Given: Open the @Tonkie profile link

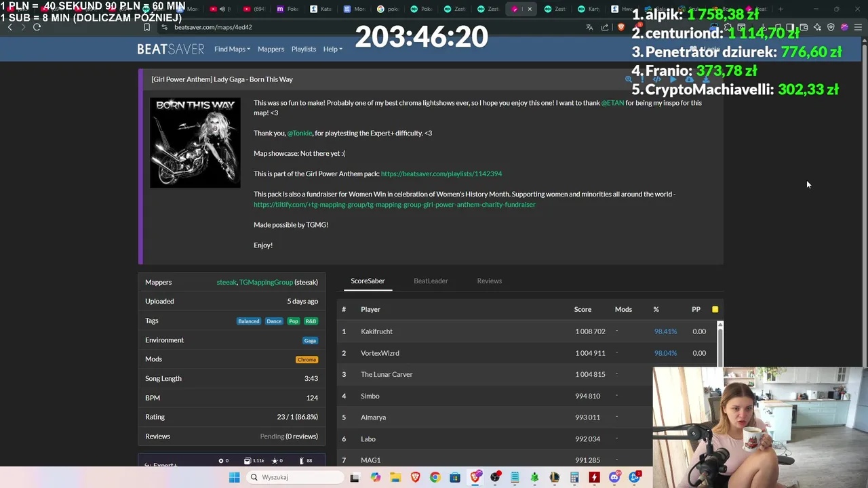Looking at the screenshot, I should (300, 134).
